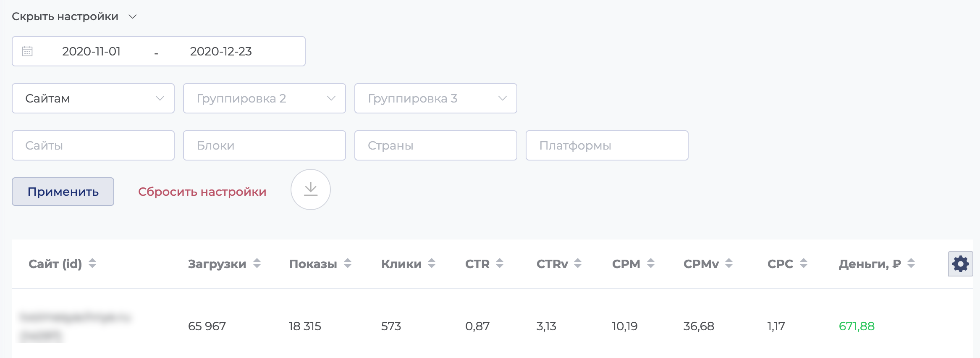Sort by CTR column arrows
This screenshot has width=980, height=358.
tap(500, 263)
